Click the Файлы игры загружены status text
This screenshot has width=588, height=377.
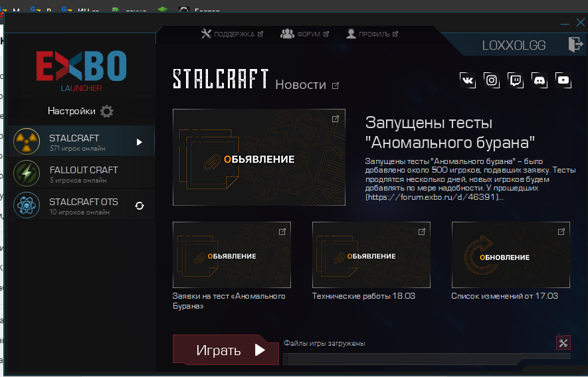click(x=324, y=343)
